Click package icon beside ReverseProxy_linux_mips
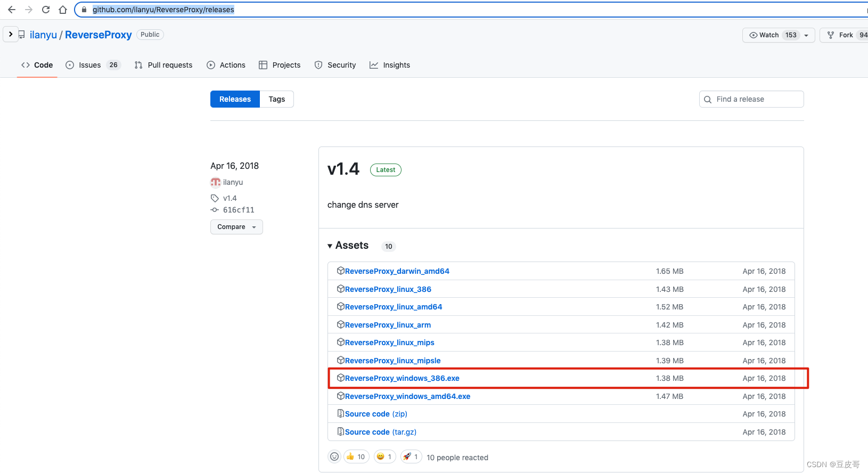 [x=341, y=342]
